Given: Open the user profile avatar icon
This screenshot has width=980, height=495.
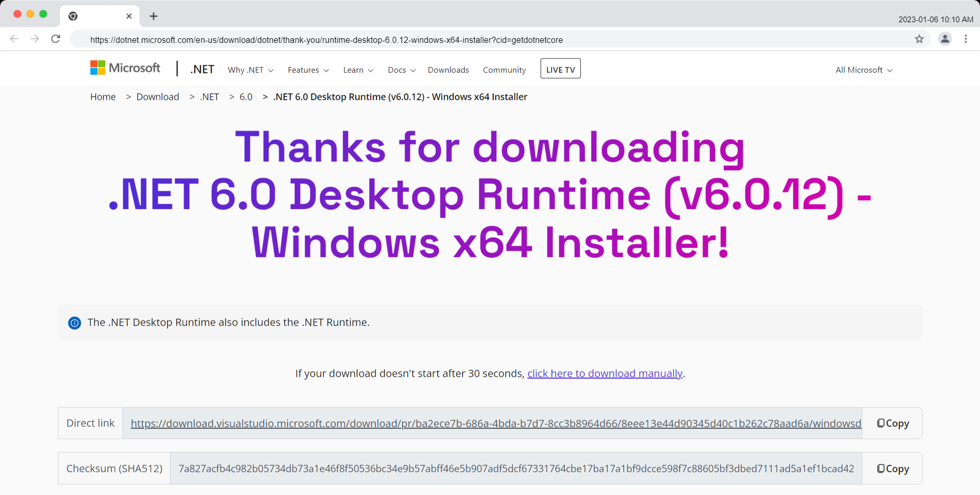Looking at the screenshot, I should pyautogui.click(x=945, y=39).
